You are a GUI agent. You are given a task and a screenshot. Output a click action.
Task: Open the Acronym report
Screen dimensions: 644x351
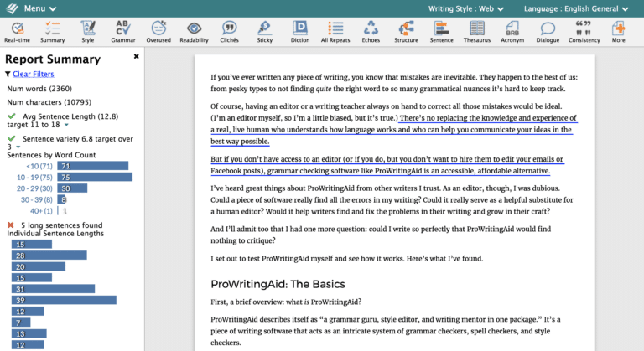[512, 32]
